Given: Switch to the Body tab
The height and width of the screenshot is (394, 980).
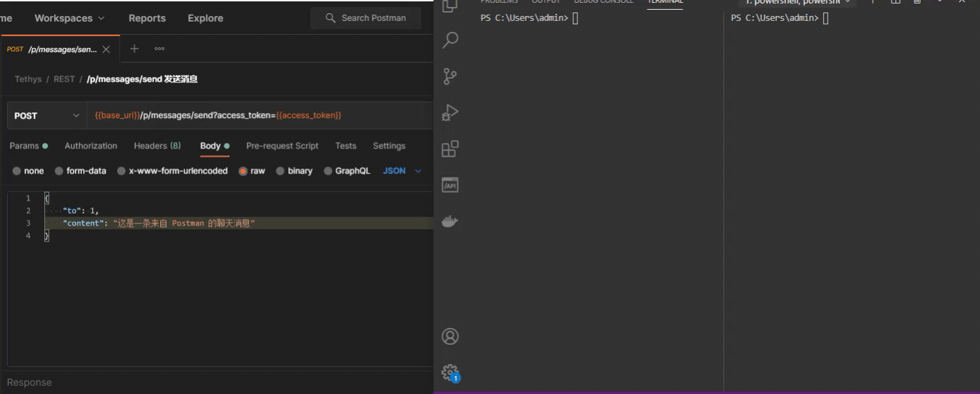Looking at the screenshot, I should (215, 146).
